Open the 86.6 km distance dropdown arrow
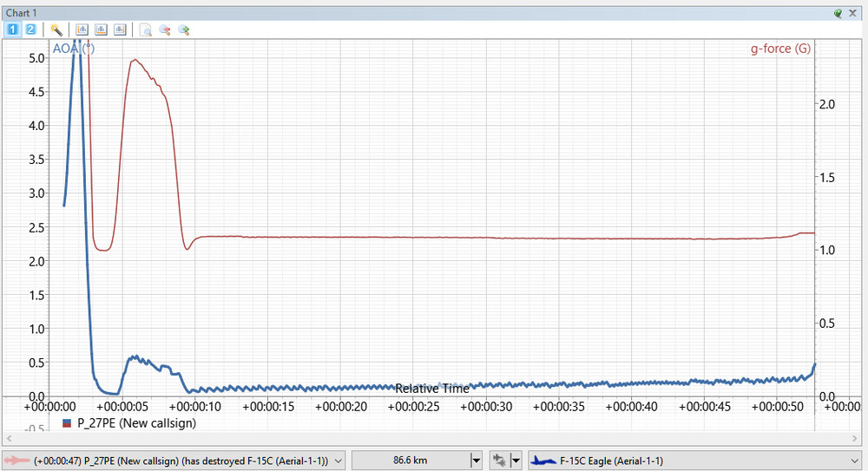The height and width of the screenshot is (471, 868). 476,461
